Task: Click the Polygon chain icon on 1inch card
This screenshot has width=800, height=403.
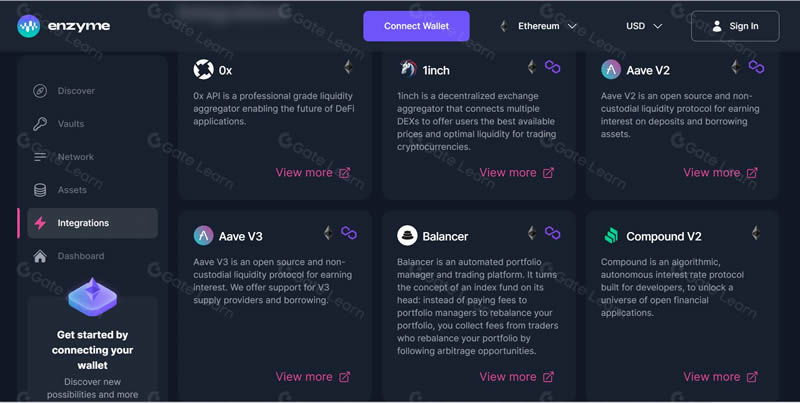Action: (x=553, y=67)
